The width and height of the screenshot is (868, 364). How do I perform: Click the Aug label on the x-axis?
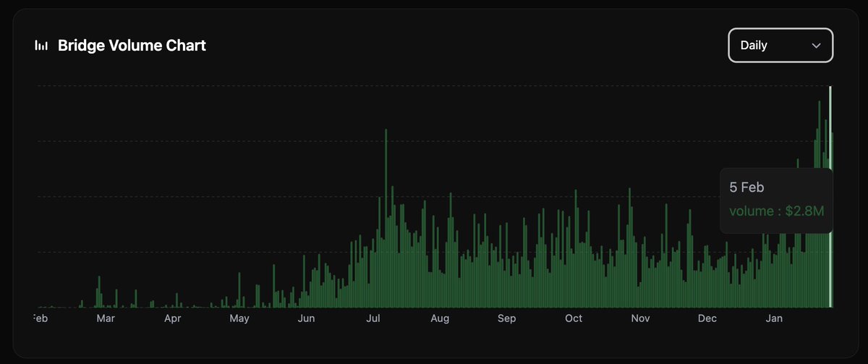440,318
